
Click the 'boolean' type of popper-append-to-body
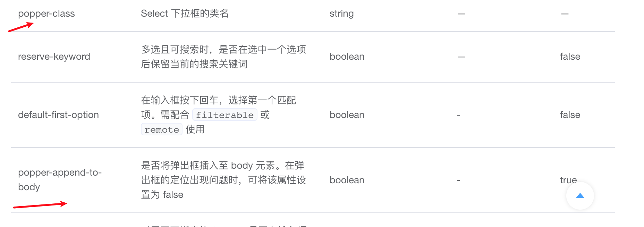point(347,179)
